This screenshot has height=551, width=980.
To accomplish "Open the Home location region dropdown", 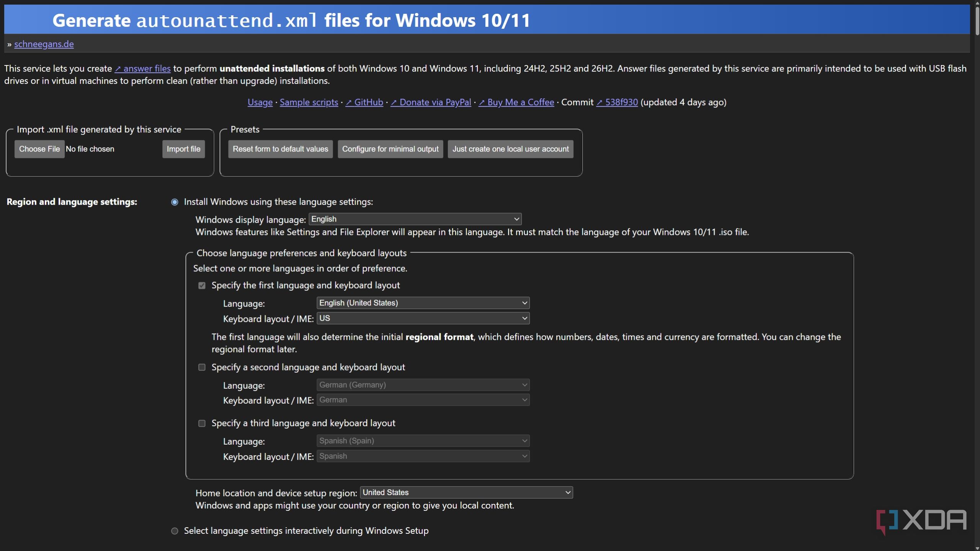I will tap(467, 492).
